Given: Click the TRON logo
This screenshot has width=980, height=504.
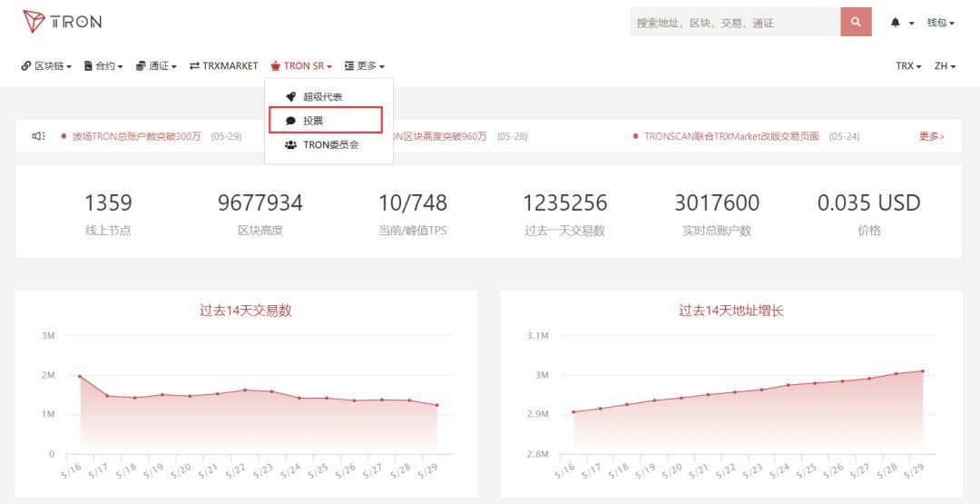Looking at the screenshot, I should [x=62, y=21].
